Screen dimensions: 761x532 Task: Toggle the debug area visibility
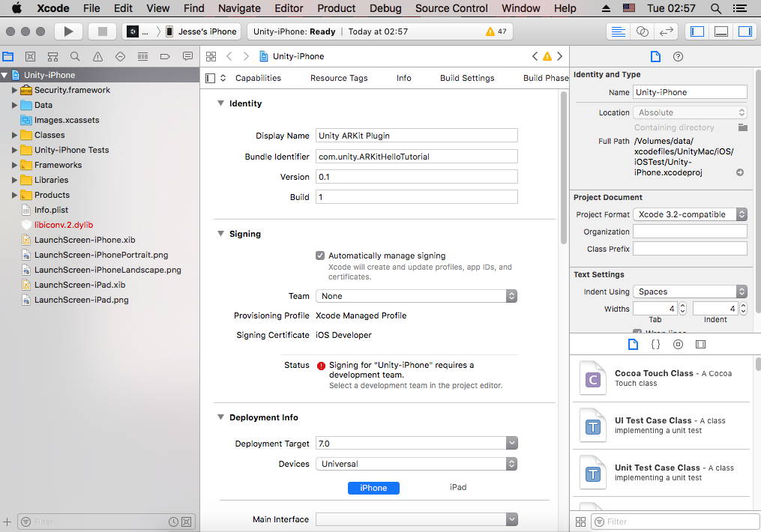coord(721,31)
